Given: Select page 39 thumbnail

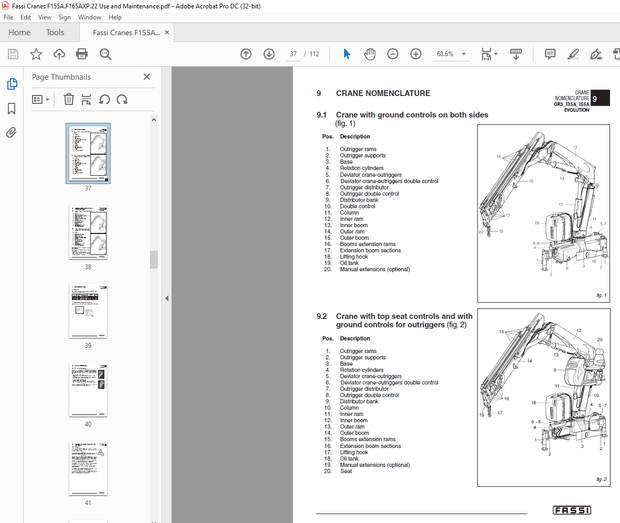Looking at the screenshot, I should pos(88,309).
